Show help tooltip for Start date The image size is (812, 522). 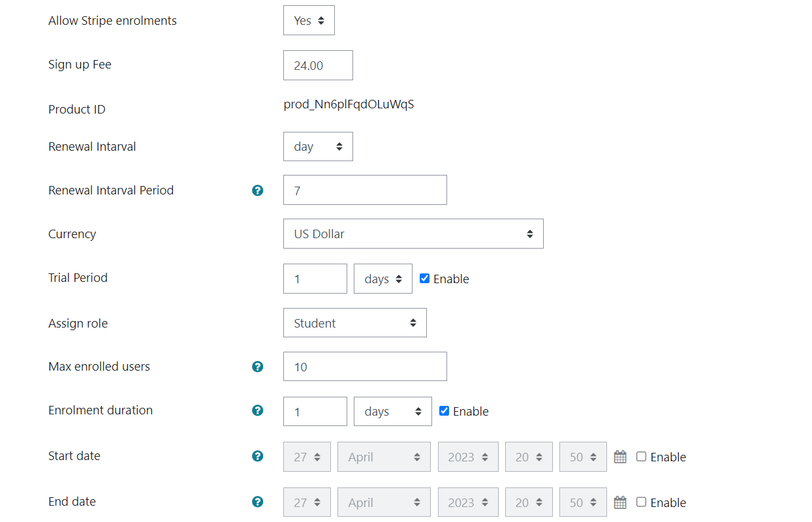pos(258,456)
